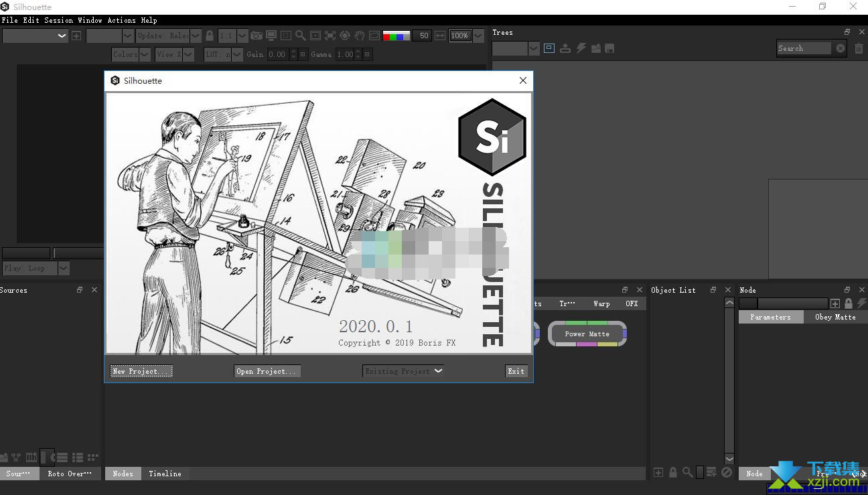Select the Power Matte node
Screen dimensions: 868x495
[x=587, y=334]
